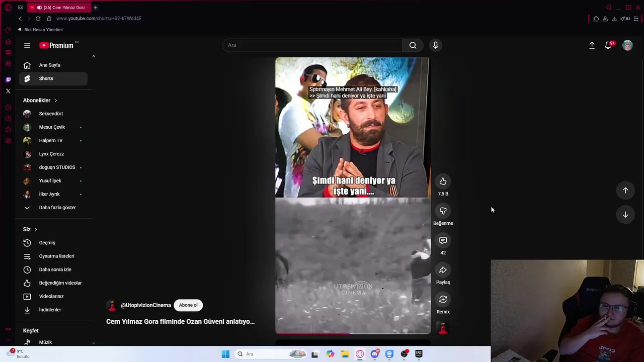Start voice search with microphone icon
Viewport: 644px width, 362px height.
(x=436, y=45)
